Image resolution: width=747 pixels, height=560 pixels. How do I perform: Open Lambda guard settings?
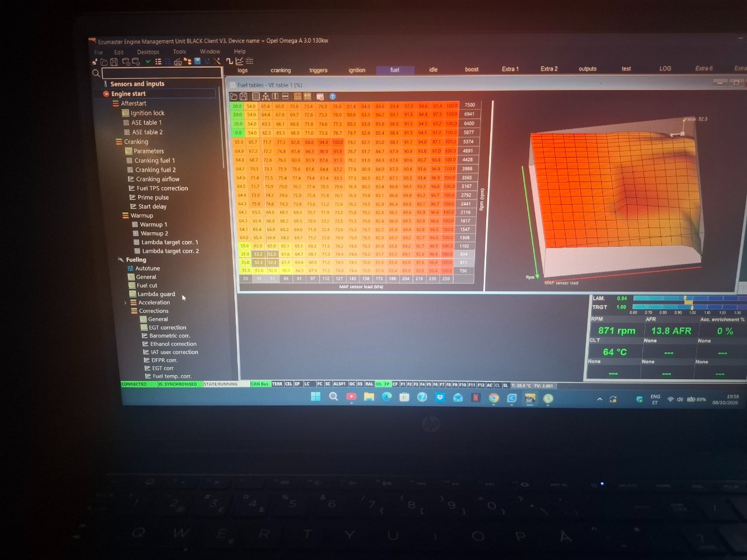(156, 295)
